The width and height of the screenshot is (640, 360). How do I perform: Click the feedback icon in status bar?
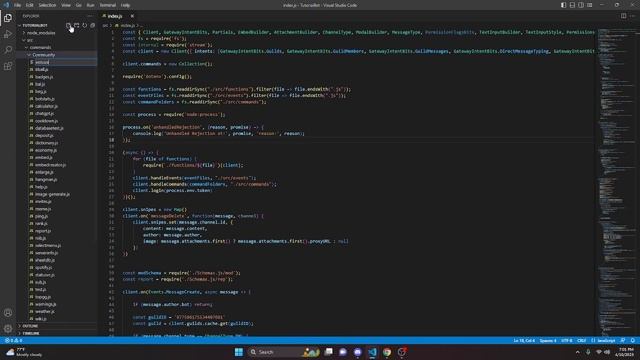[623, 340]
